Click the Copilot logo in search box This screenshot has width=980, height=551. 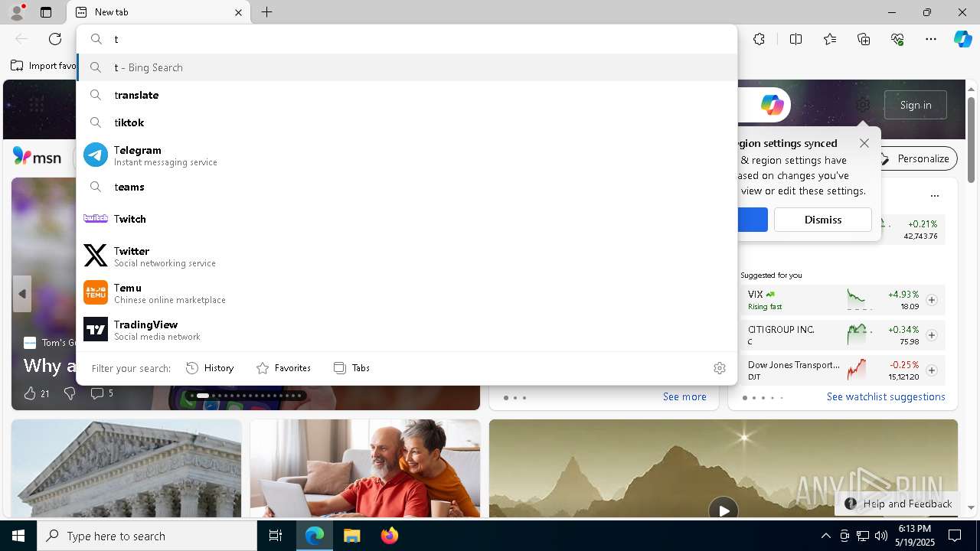click(x=772, y=105)
